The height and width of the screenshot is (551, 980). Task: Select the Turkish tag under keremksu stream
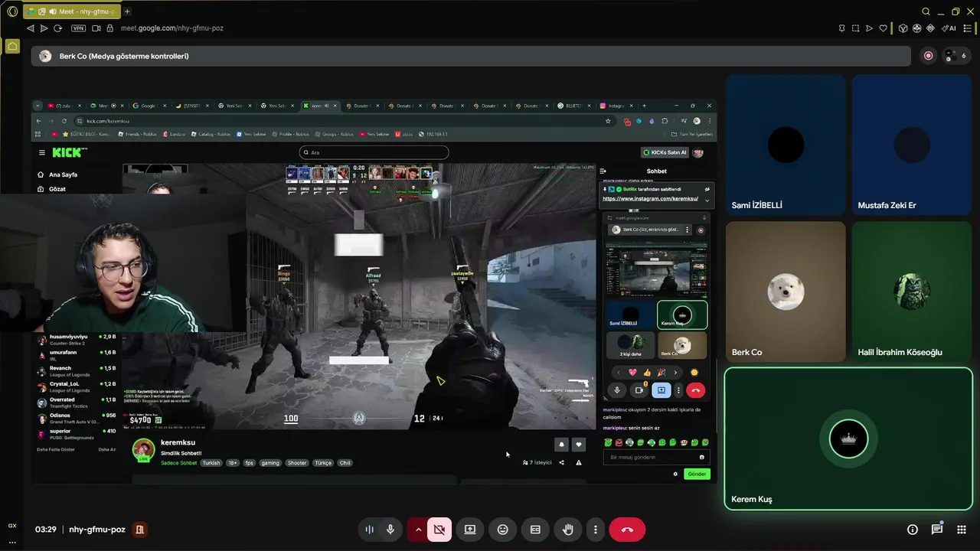click(211, 463)
